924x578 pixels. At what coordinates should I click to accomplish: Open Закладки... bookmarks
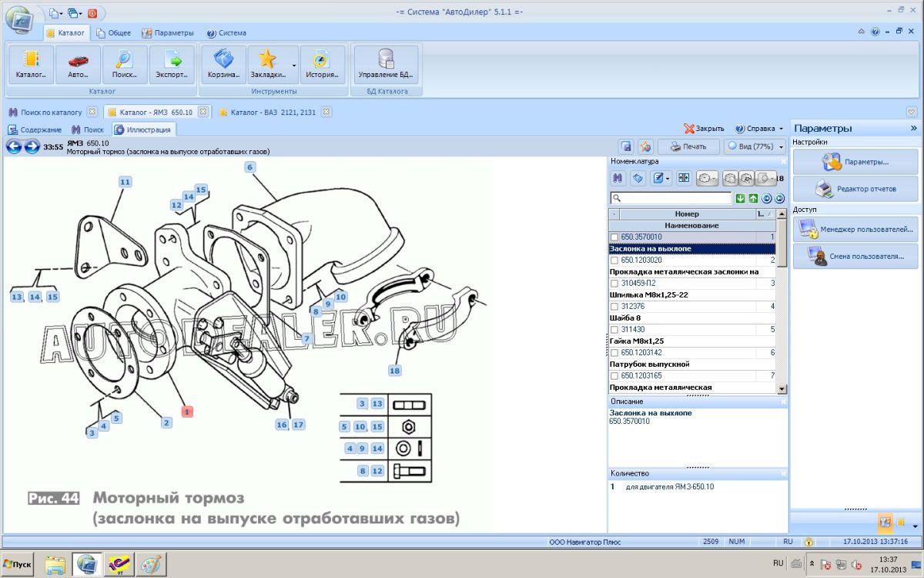pyautogui.click(x=267, y=65)
